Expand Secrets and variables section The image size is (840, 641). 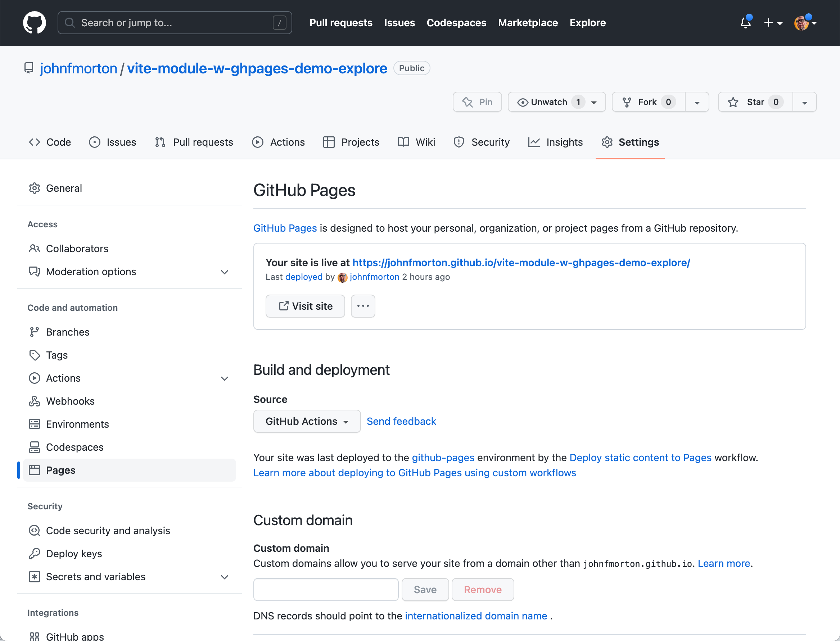(x=225, y=577)
